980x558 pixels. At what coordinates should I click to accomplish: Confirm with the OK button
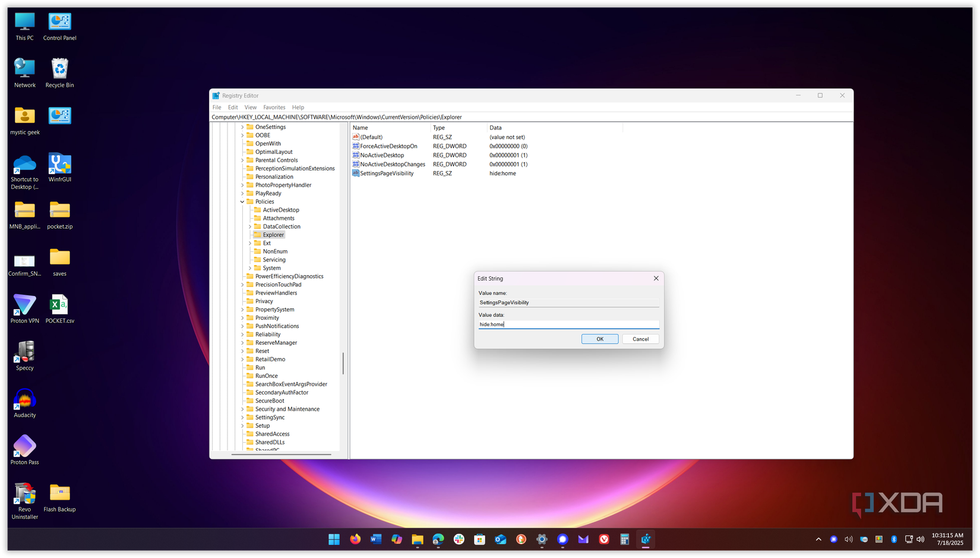599,339
